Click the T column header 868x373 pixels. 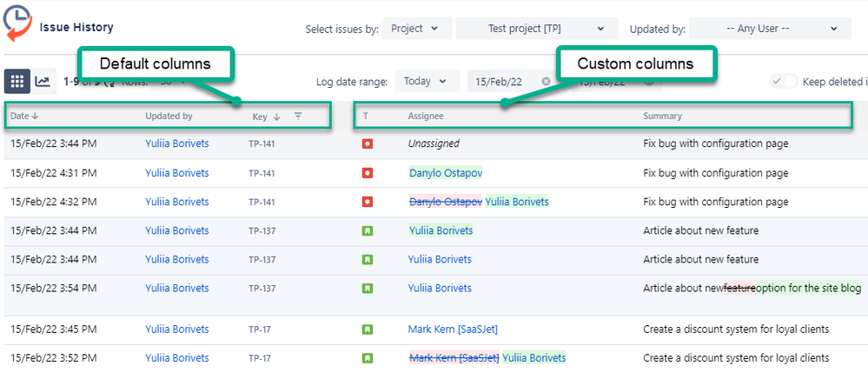[x=366, y=117]
